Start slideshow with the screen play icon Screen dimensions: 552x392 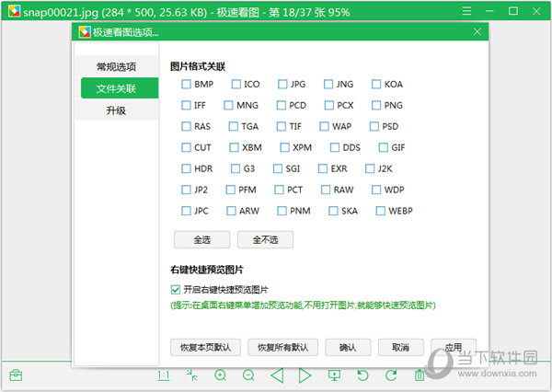coord(334,375)
